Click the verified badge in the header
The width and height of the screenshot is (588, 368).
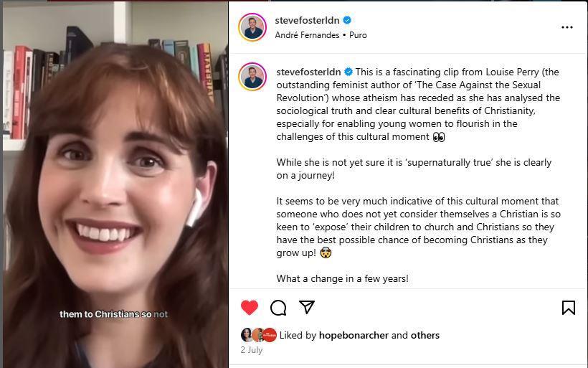(x=347, y=20)
